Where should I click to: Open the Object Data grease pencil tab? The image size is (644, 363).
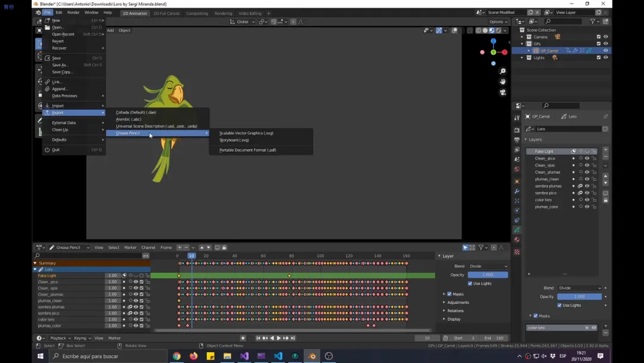[x=516, y=230]
